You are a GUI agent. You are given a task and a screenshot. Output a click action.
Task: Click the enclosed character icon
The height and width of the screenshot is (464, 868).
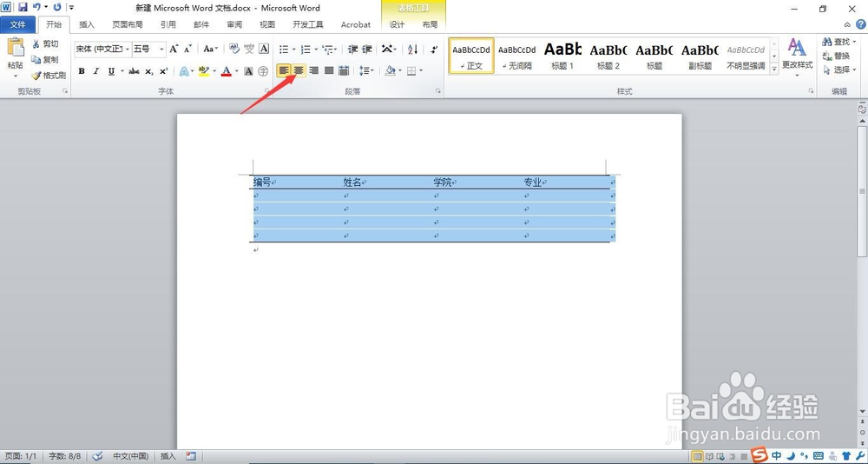pos(264,71)
